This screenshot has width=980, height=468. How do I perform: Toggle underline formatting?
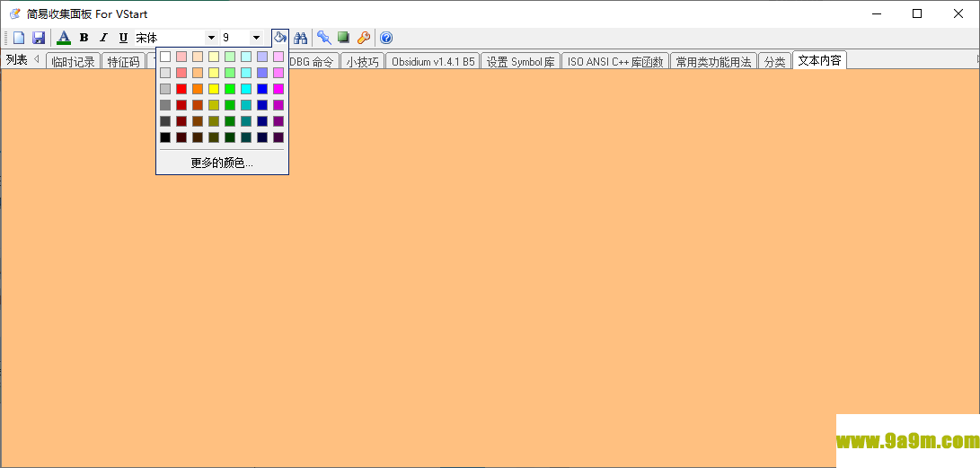click(123, 38)
